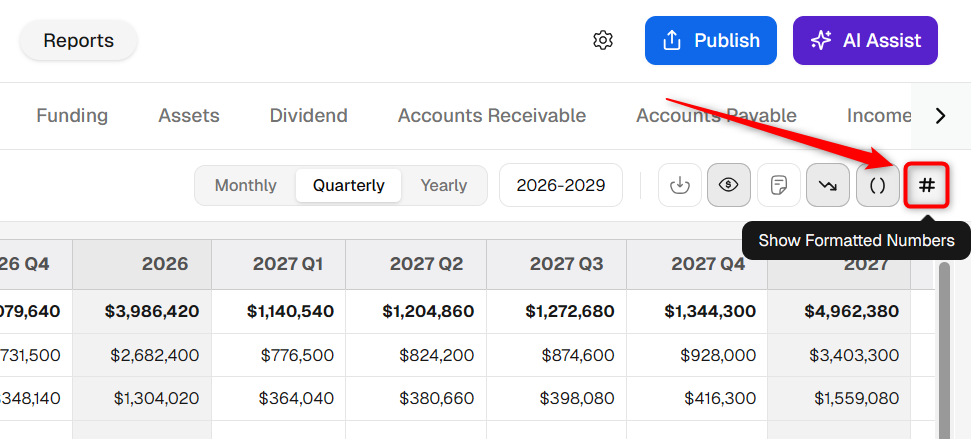Toggle the parentheses negative format button

[x=877, y=185]
